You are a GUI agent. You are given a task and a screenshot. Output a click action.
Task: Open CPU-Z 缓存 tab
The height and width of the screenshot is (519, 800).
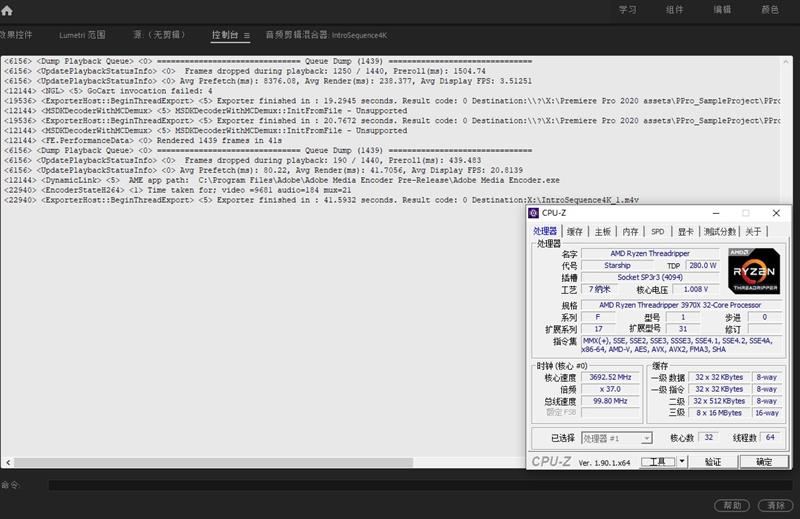click(574, 231)
